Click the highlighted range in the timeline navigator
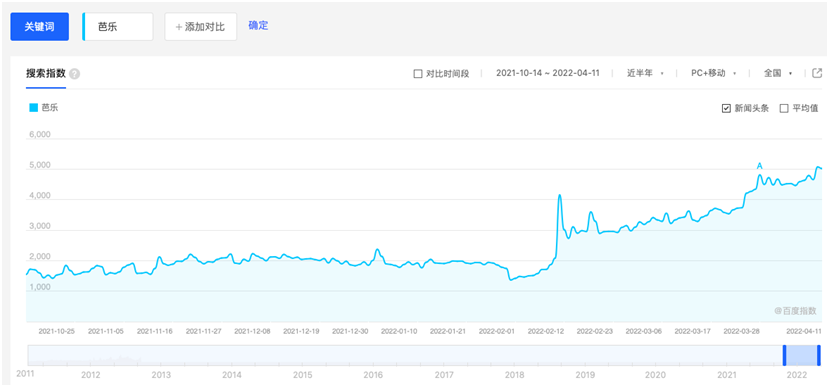 click(x=802, y=355)
